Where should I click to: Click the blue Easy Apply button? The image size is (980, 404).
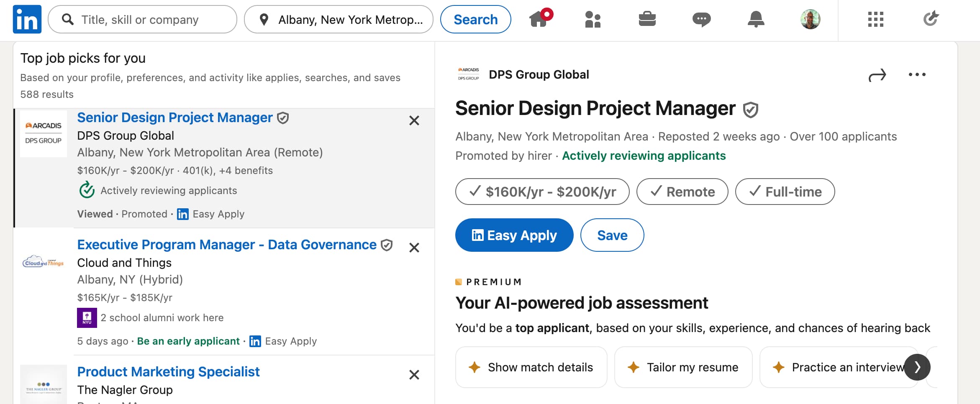514,235
